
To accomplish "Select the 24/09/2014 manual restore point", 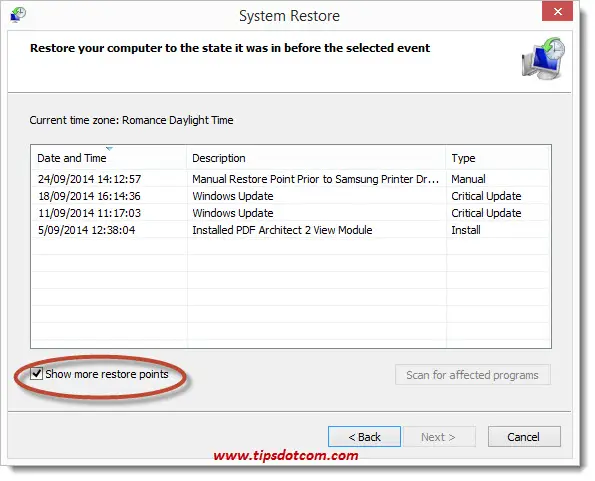I will pyautogui.click(x=291, y=179).
